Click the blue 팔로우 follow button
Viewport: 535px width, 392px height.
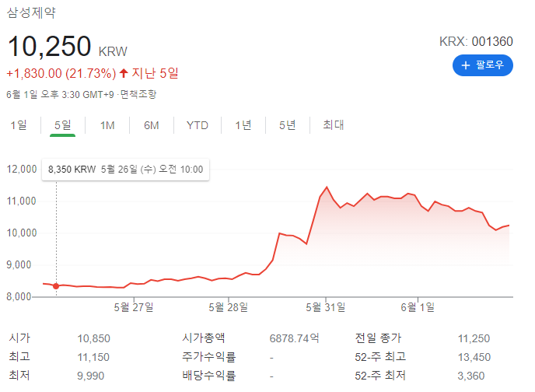click(x=482, y=65)
